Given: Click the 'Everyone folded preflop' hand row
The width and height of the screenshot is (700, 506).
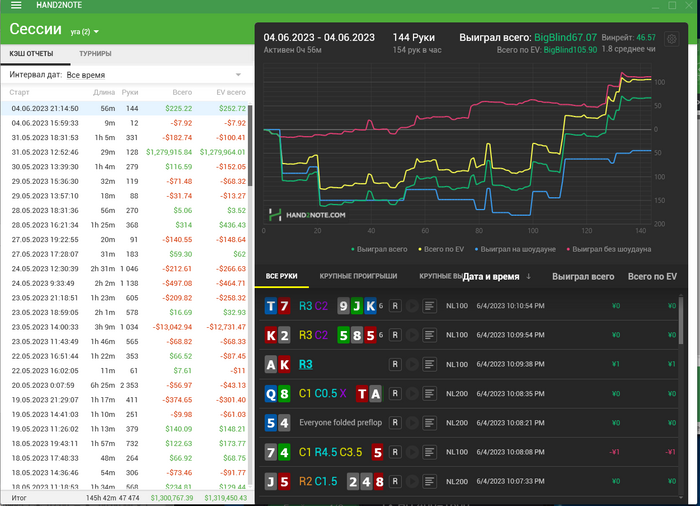Looking at the screenshot, I should coord(469,422).
